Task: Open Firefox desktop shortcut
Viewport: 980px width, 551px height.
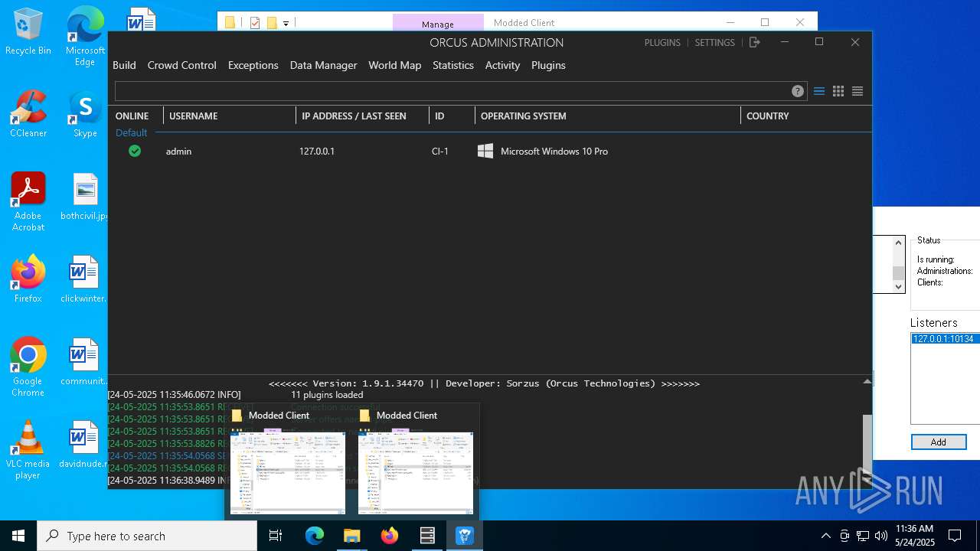Action: (28, 279)
